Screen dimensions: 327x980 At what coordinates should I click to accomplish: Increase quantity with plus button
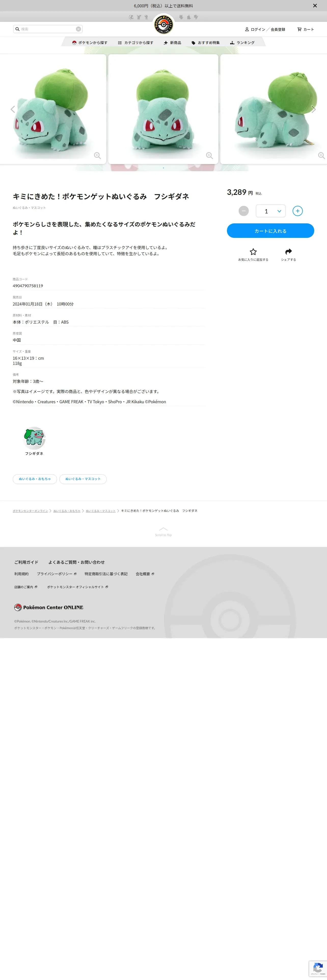(298, 211)
